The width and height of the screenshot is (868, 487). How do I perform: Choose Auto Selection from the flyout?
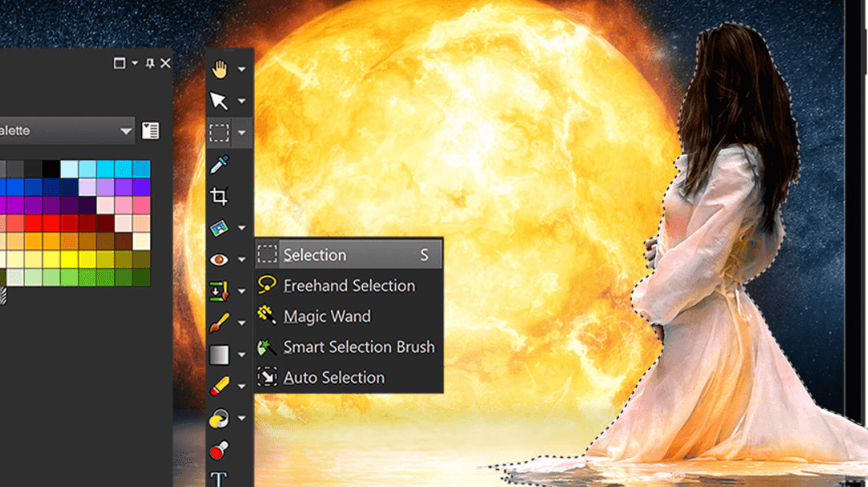pyautogui.click(x=348, y=378)
